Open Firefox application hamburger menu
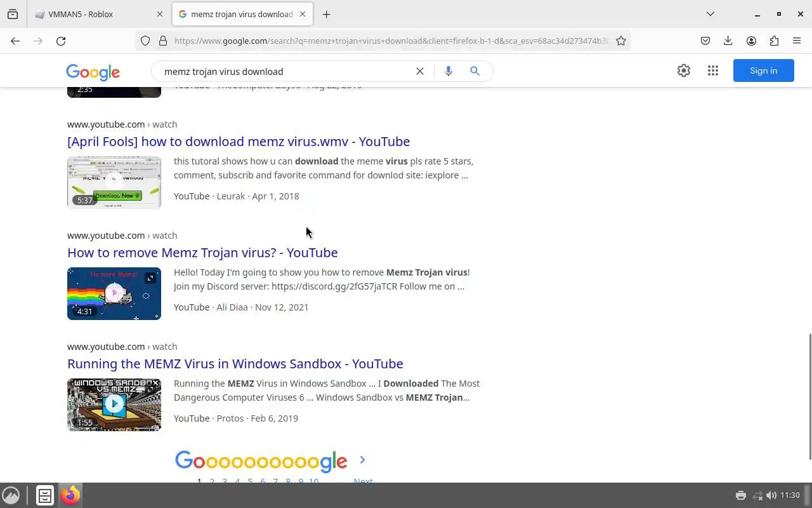 [797, 41]
